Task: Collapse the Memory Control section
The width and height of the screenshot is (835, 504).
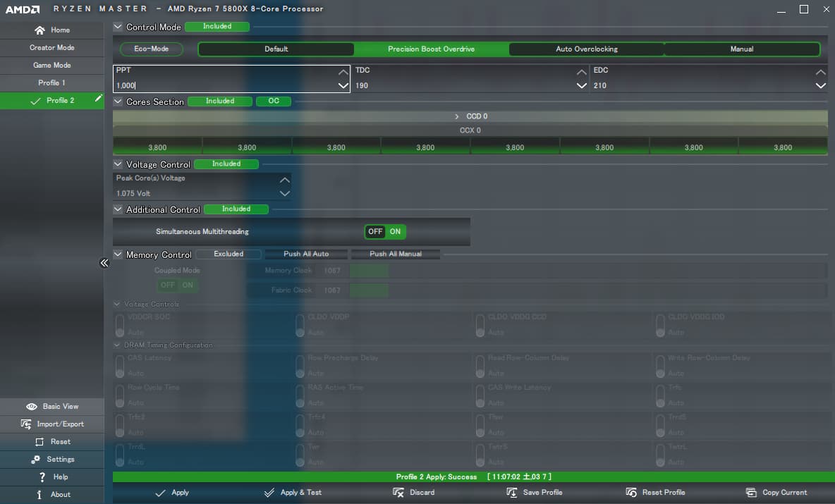Action: click(x=118, y=254)
